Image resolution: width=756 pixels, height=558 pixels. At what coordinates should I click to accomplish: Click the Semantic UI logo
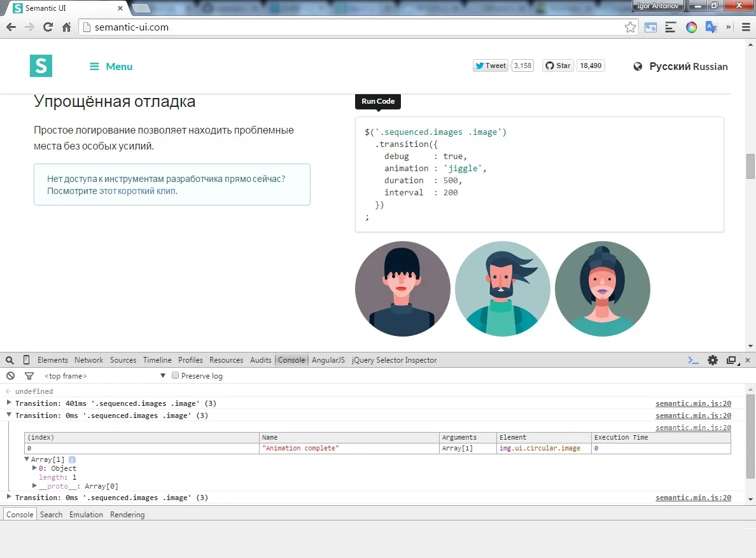coord(41,66)
